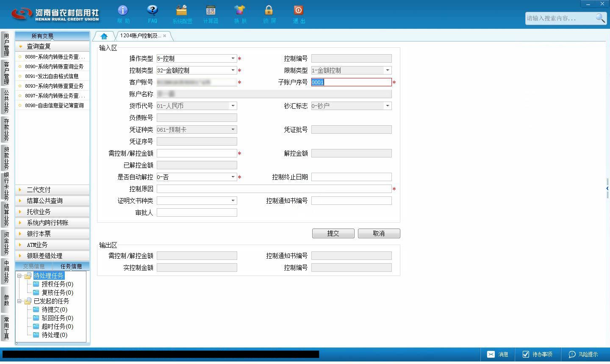Open 8088-系统内转账业务查 transaction

[53, 57]
